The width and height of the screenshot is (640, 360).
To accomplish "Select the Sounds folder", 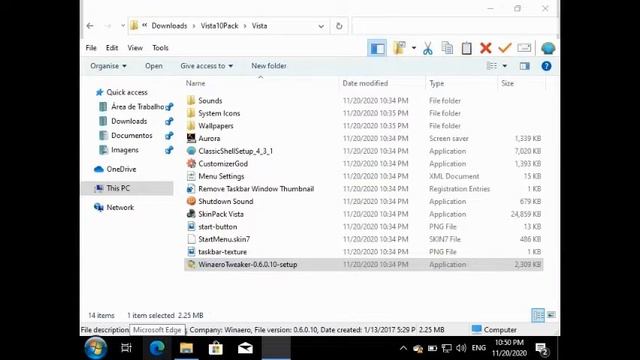I will pos(210,100).
